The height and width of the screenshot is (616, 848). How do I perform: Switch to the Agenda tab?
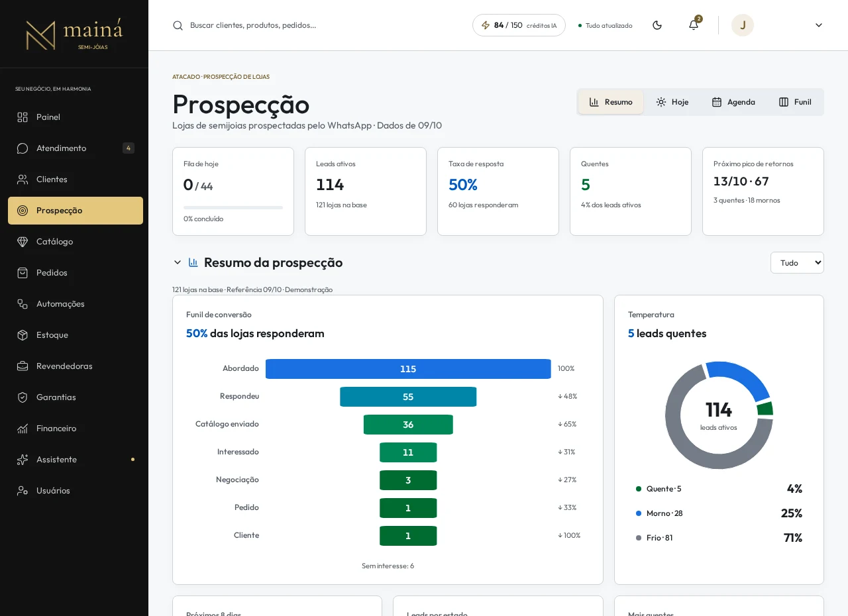(x=733, y=102)
